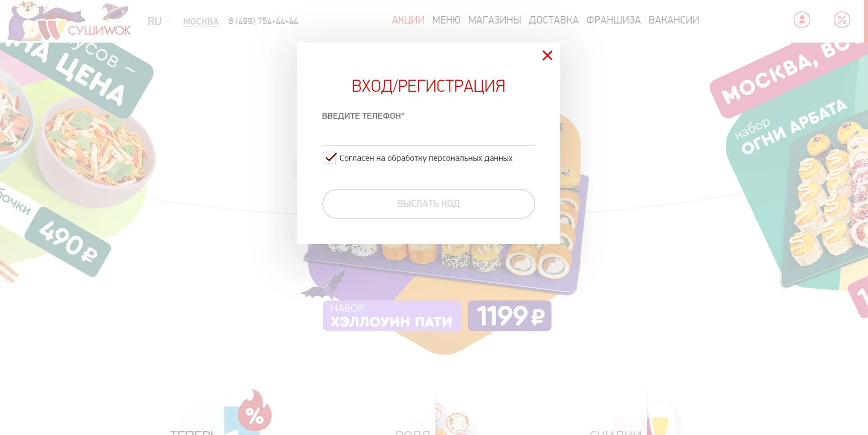Call phone number 8 (499) 754-44-44
The height and width of the screenshot is (435, 868).
(x=263, y=21)
